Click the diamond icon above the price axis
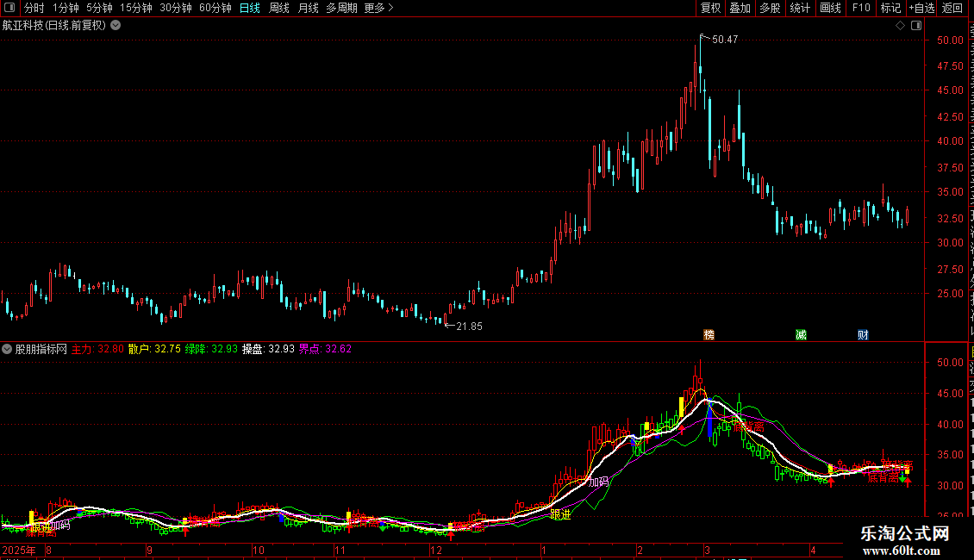This screenshot has height=560, width=974. [x=900, y=25]
